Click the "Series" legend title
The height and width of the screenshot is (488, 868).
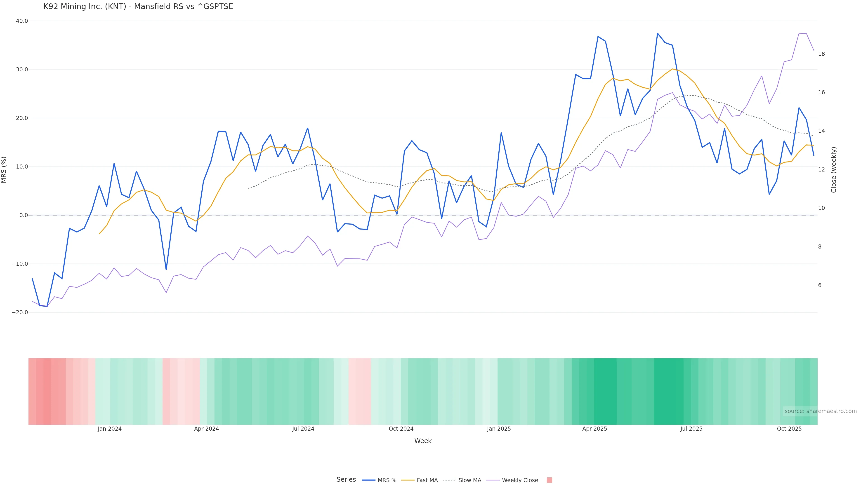(x=346, y=479)
